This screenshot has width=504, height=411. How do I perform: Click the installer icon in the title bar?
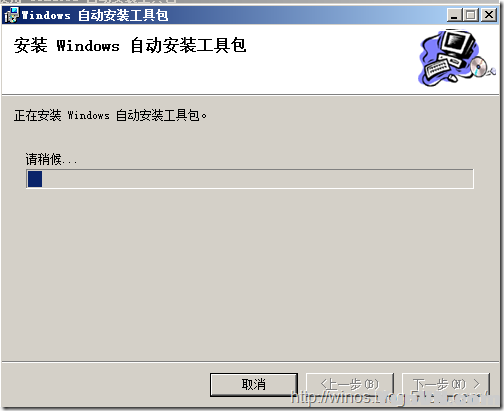tap(11, 15)
